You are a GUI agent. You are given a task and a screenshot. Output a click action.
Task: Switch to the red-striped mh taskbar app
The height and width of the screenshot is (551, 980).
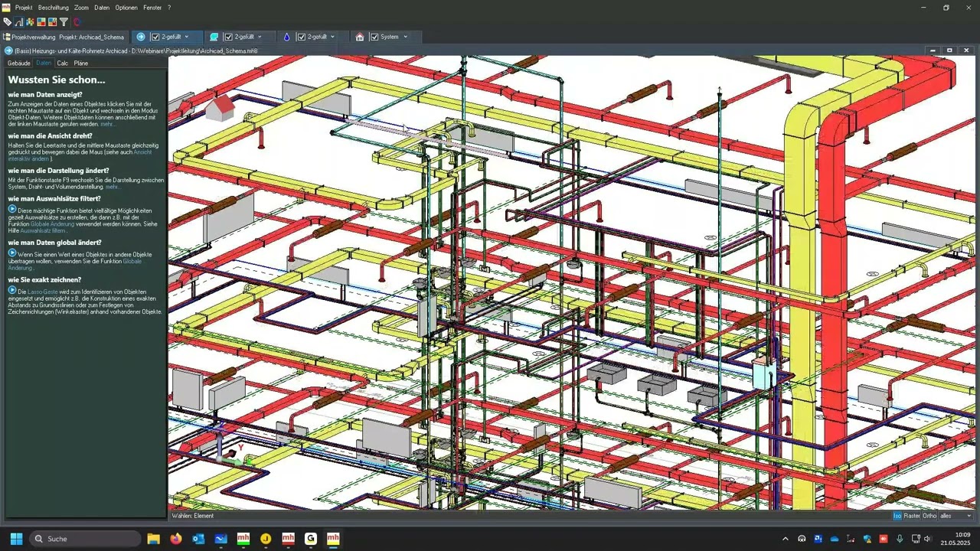click(x=289, y=539)
